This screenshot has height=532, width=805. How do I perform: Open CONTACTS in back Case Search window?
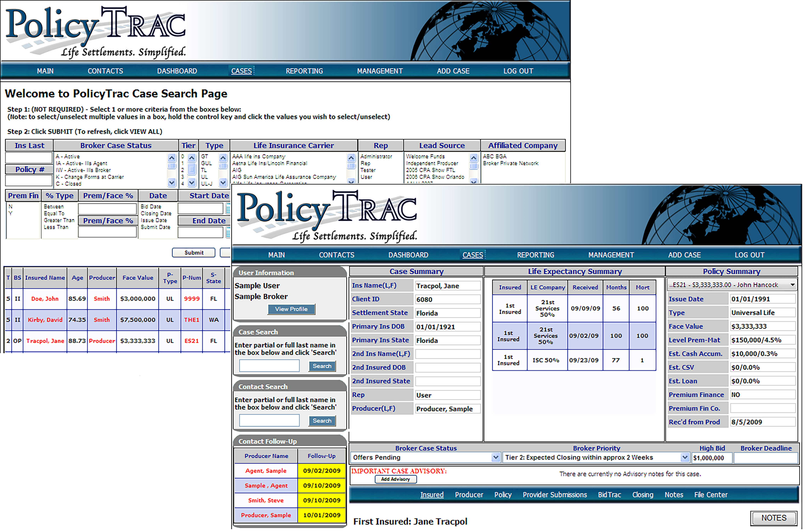tap(105, 71)
